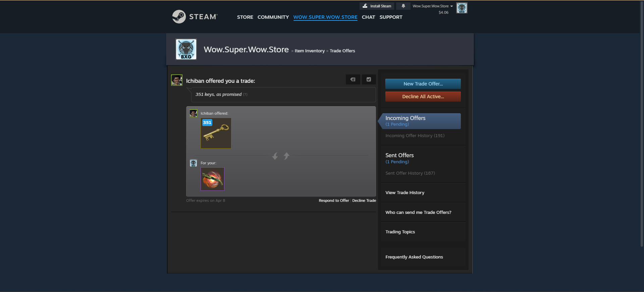Click New Trade Offer button

[x=423, y=84]
